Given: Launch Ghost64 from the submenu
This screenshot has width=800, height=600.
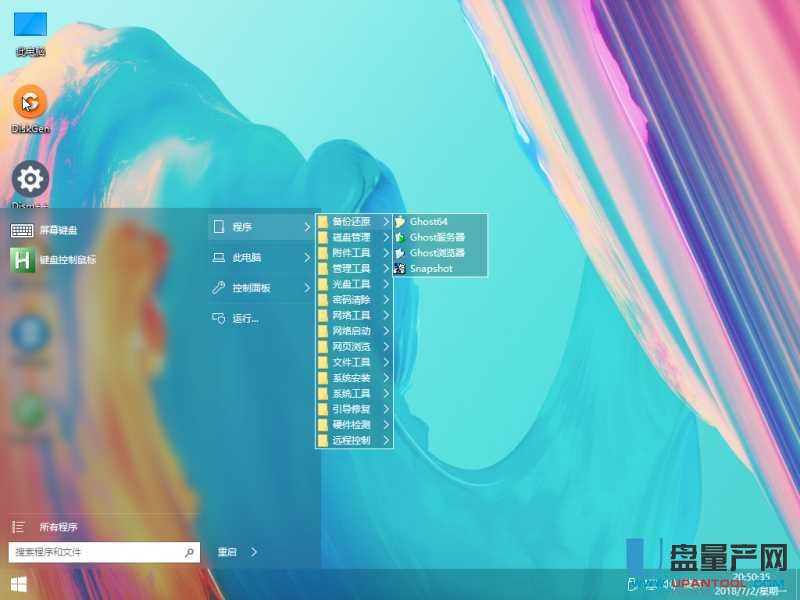Looking at the screenshot, I should pos(428,221).
